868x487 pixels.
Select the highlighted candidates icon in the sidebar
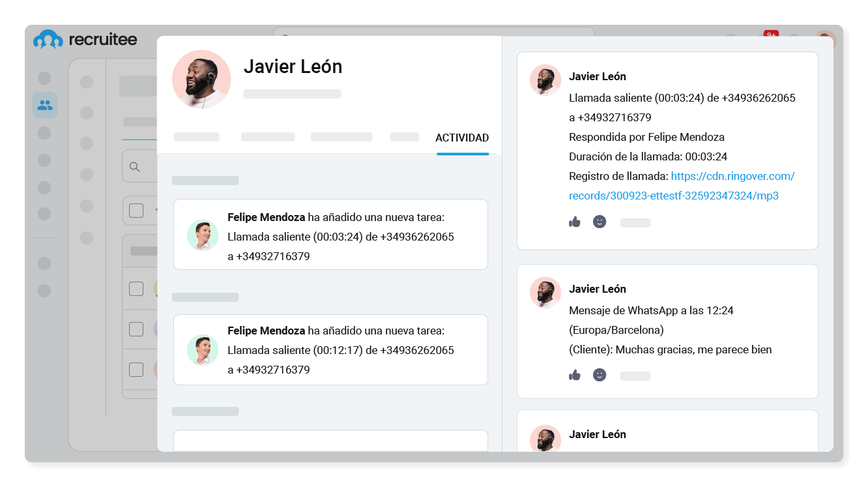[44, 104]
